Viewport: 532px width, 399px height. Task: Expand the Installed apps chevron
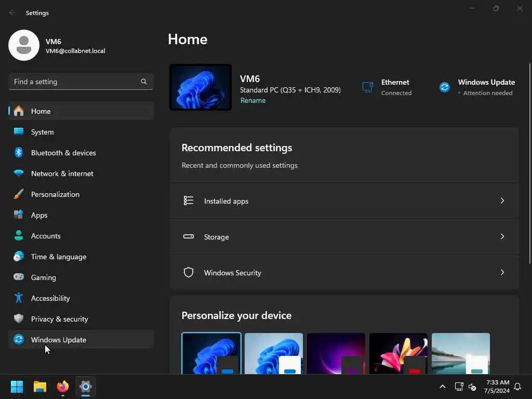point(502,201)
